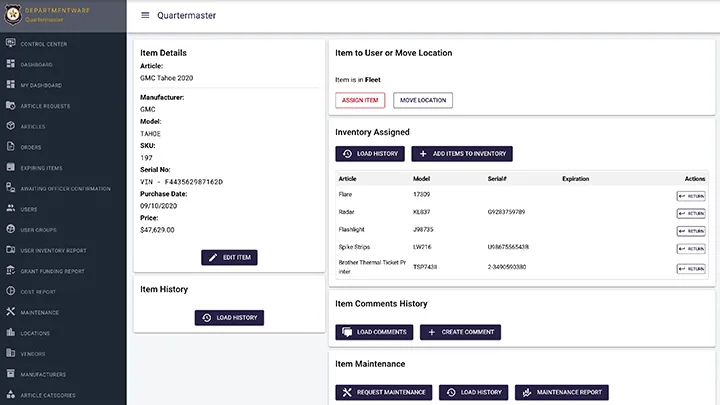Return the Spike Strips item

(x=691, y=249)
